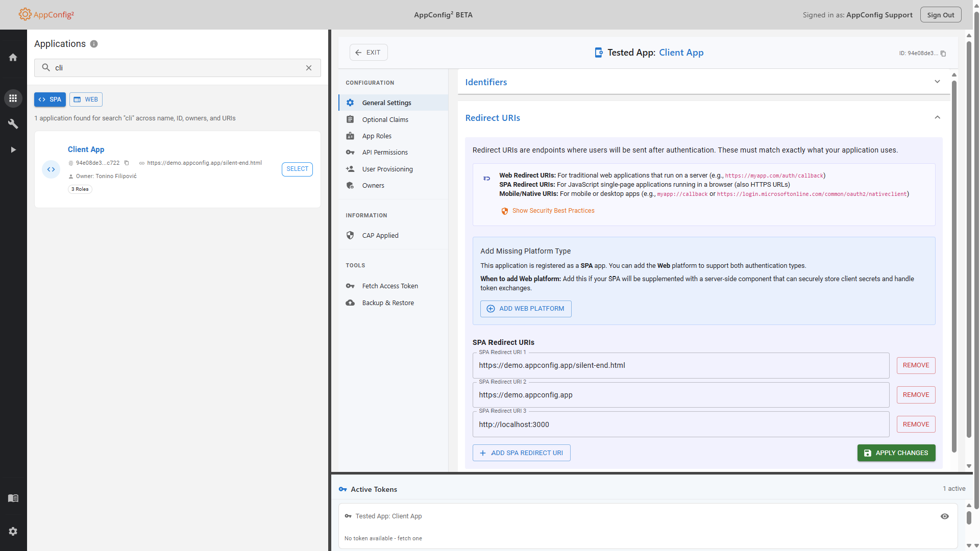This screenshot has height=551, width=980.
Task: Click SELECT on the Client App card
Action: [x=297, y=169]
